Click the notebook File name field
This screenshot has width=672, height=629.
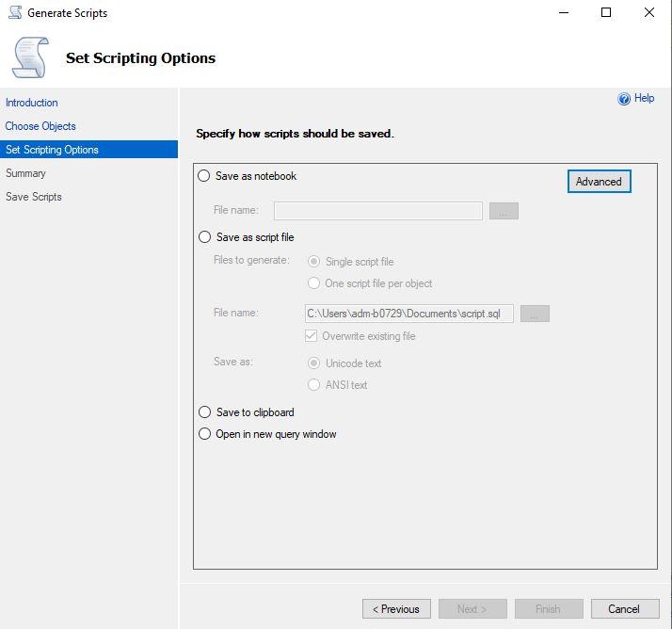point(377,211)
